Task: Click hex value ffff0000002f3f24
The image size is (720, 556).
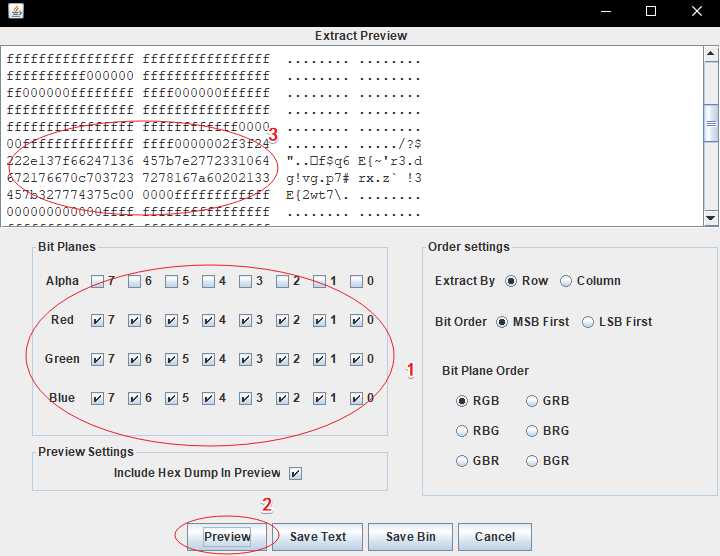Action: coord(206,144)
